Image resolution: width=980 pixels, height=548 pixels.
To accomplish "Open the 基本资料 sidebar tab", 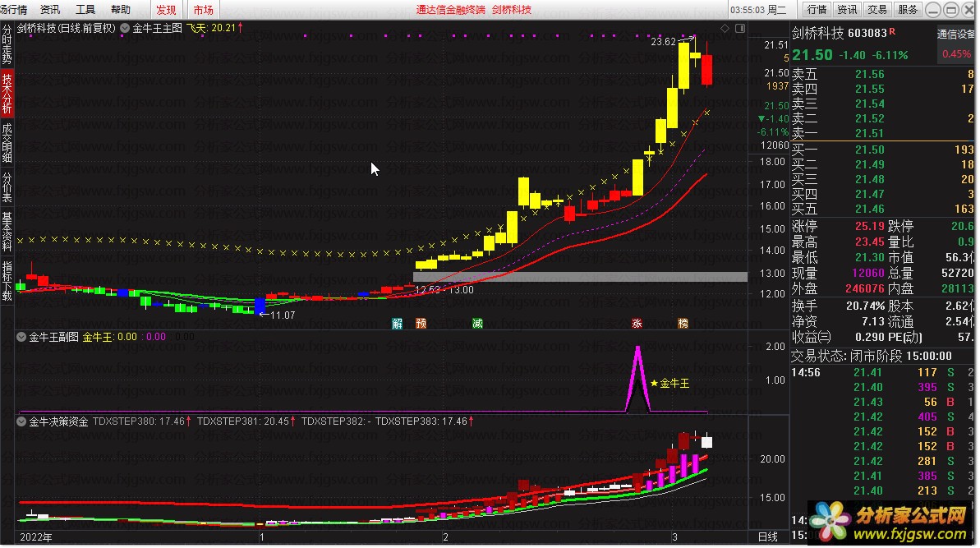I will point(7,231).
